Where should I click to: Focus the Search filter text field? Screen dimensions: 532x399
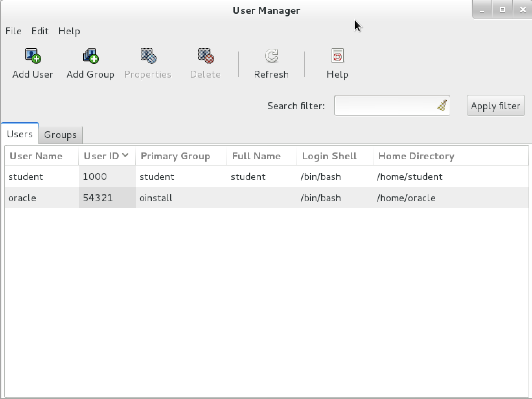point(392,105)
